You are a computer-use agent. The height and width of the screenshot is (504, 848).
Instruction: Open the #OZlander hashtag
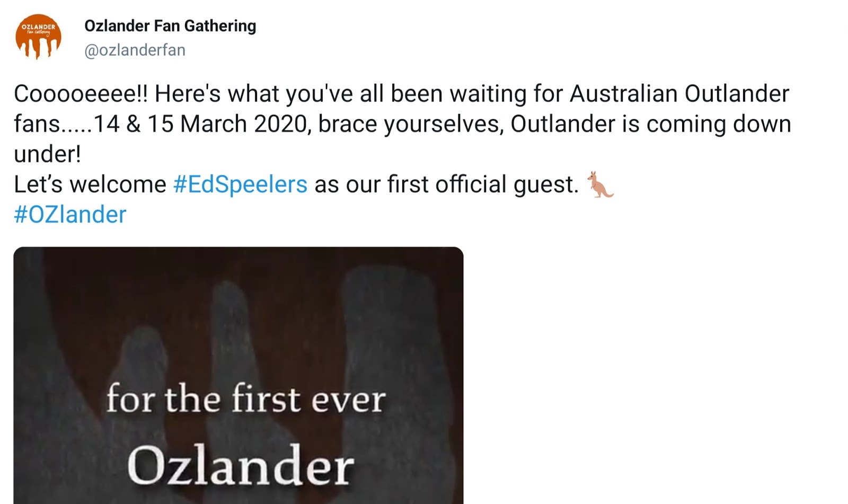click(70, 215)
